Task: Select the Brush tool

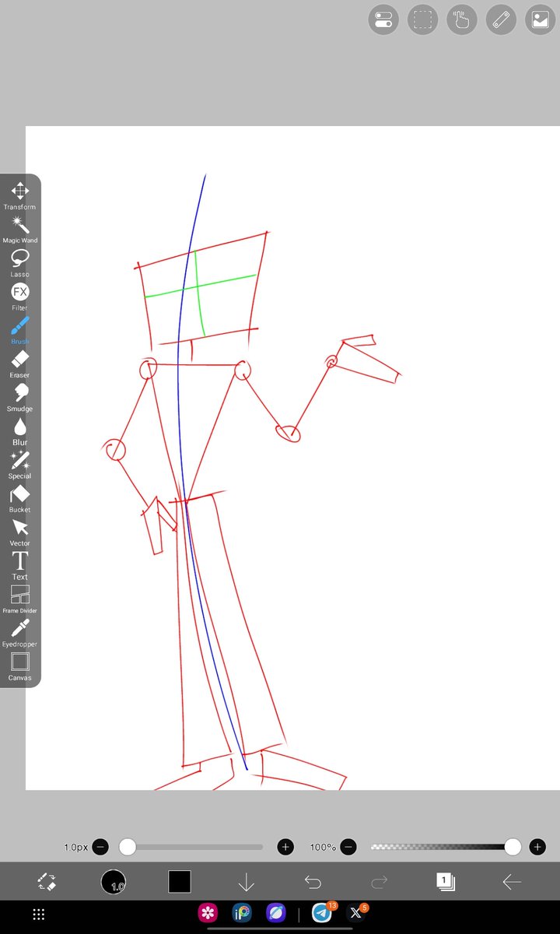Action: pyautogui.click(x=19, y=330)
